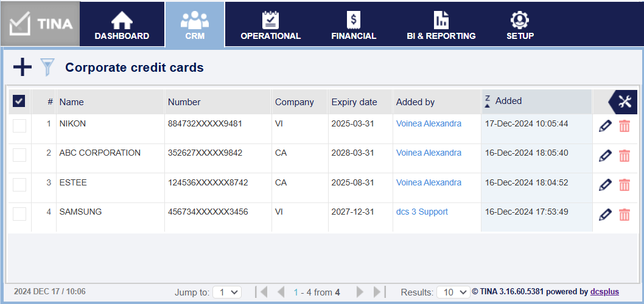Open the table settings wrench icon
The width and height of the screenshot is (644, 304).
coord(625,102)
